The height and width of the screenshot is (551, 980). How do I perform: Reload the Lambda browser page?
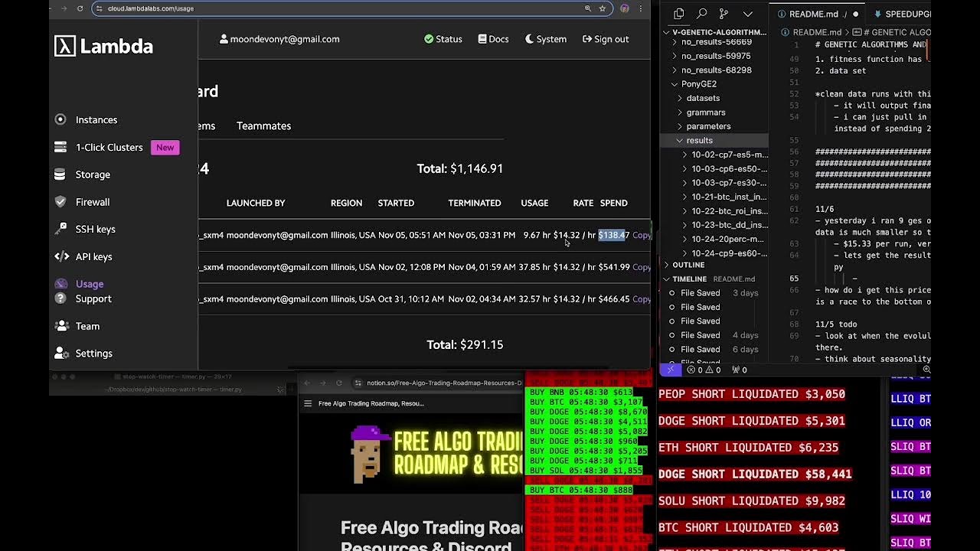click(x=80, y=8)
